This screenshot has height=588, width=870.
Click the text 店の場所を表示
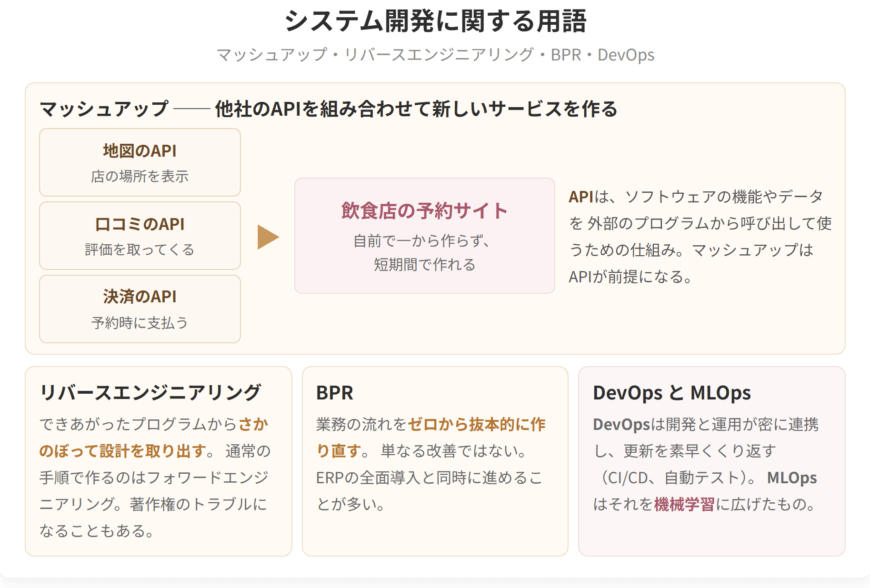(140, 176)
